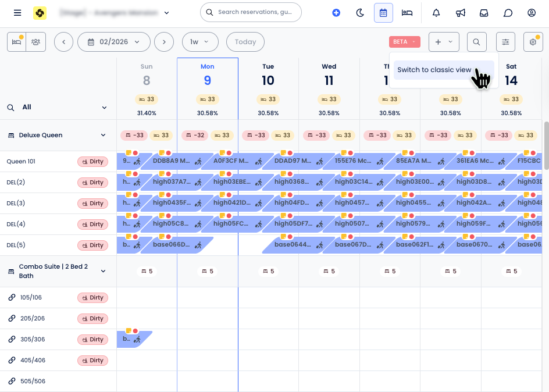Open the hamburger navigation menu
Screen dimensions: 549x392
coord(17,13)
